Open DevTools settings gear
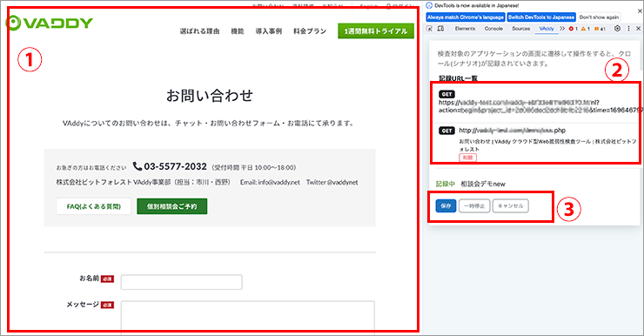 (x=617, y=29)
